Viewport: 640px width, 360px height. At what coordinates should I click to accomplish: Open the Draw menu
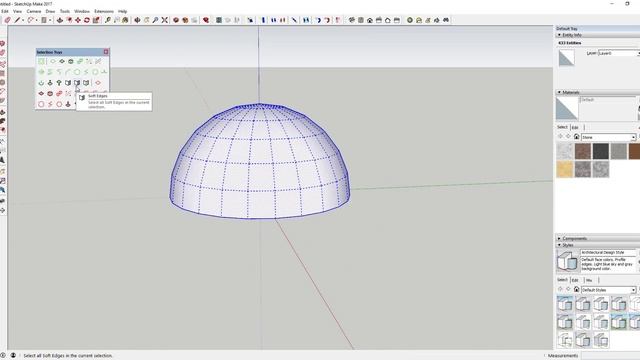[50, 11]
